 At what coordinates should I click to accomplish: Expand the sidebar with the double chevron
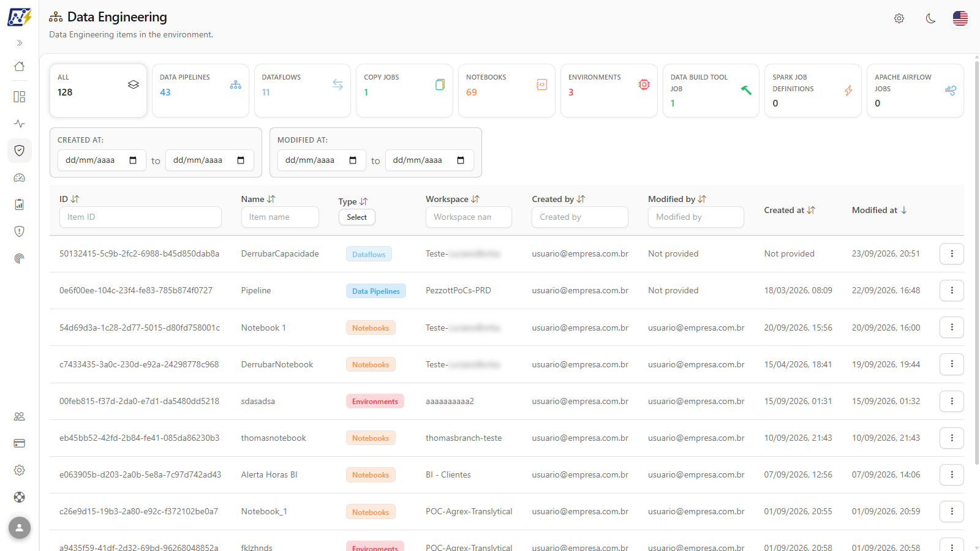tap(20, 43)
